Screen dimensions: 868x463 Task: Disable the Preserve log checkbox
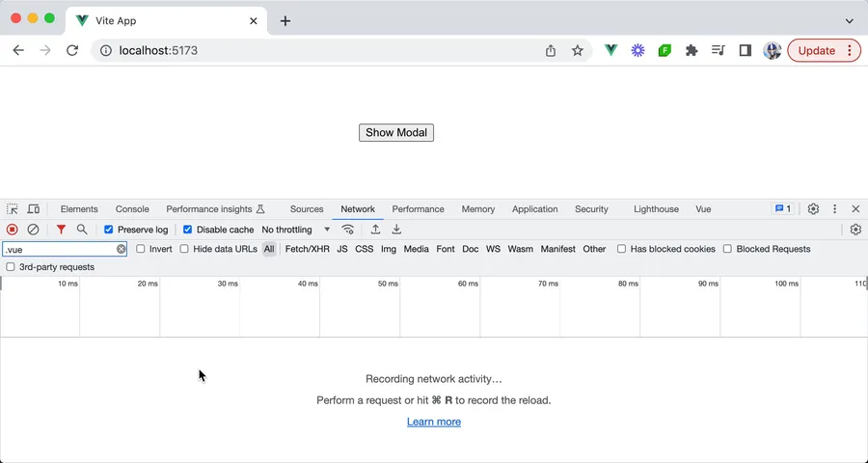click(x=109, y=230)
